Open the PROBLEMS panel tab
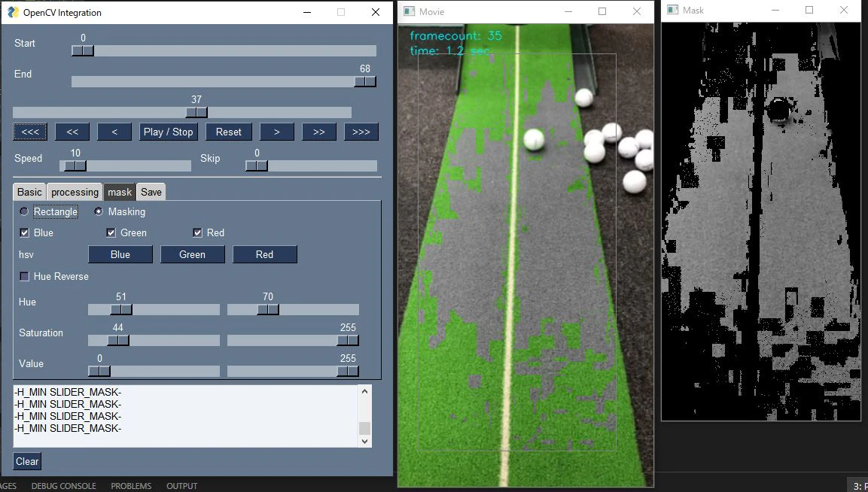Image resolution: width=868 pixels, height=492 pixels. click(x=131, y=486)
